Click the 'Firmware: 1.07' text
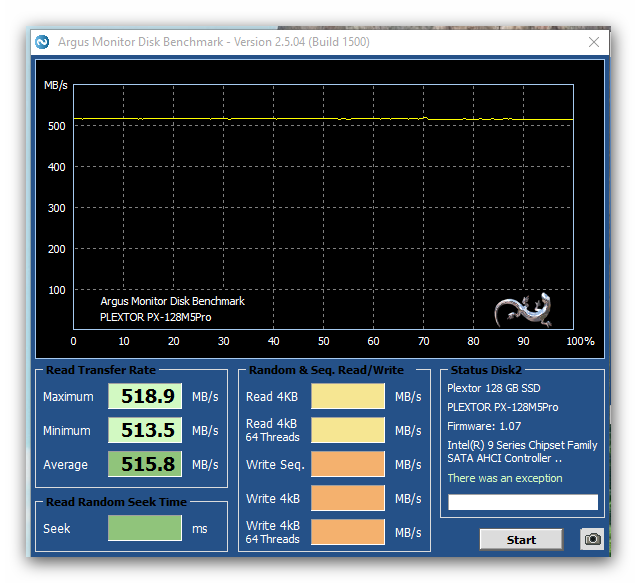637x583 pixels. (x=484, y=426)
